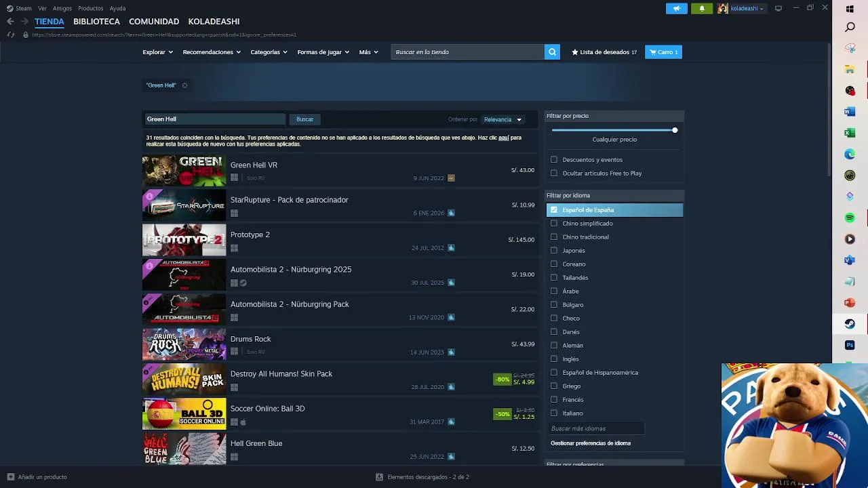Click wishlist star icon in Lista de deseados
Viewport: 868px width, 488px height.
point(575,52)
